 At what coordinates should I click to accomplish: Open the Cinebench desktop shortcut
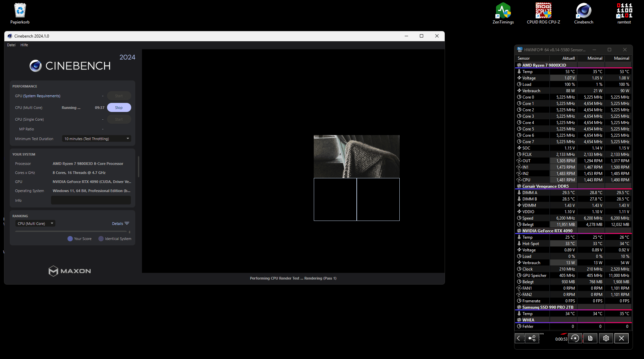click(x=584, y=13)
